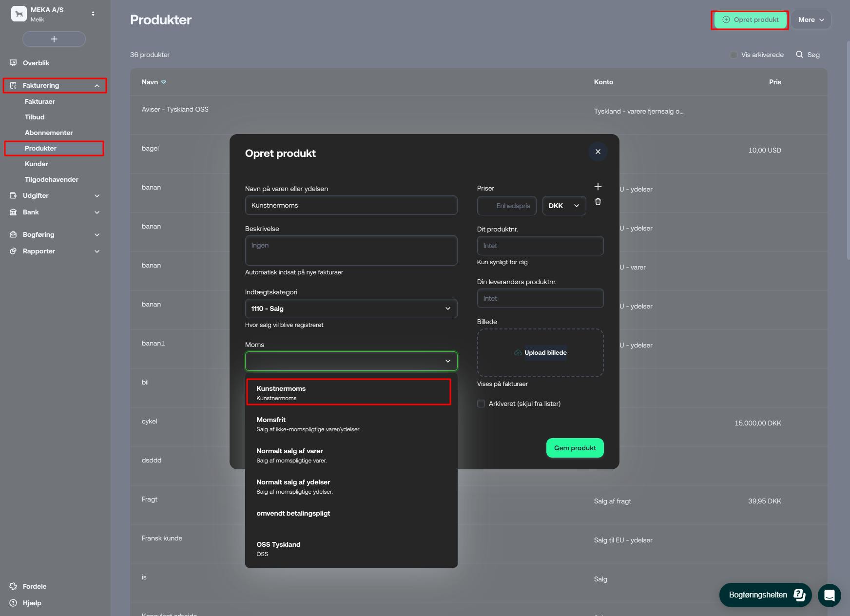Click the Beskrivelse text field
Viewport: 850px width, 616px height.
pyautogui.click(x=351, y=250)
